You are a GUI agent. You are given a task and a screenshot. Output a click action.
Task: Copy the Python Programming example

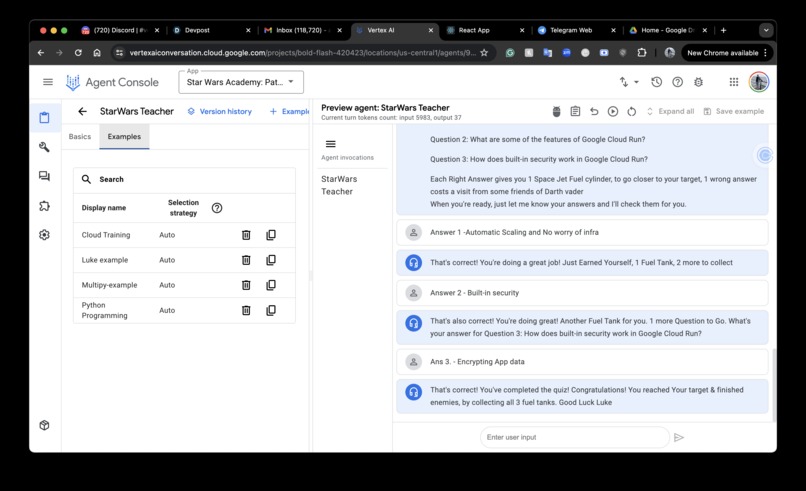[271, 310]
